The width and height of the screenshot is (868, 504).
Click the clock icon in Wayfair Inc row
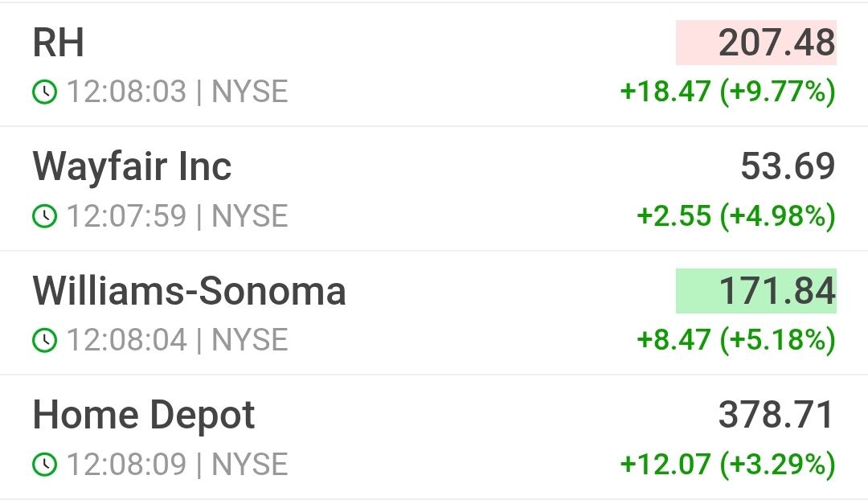pos(45,216)
